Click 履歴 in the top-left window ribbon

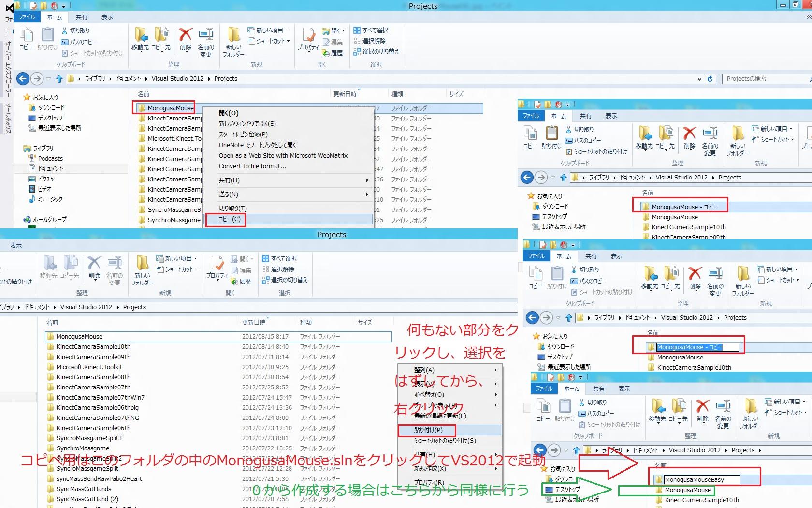coord(333,53)
